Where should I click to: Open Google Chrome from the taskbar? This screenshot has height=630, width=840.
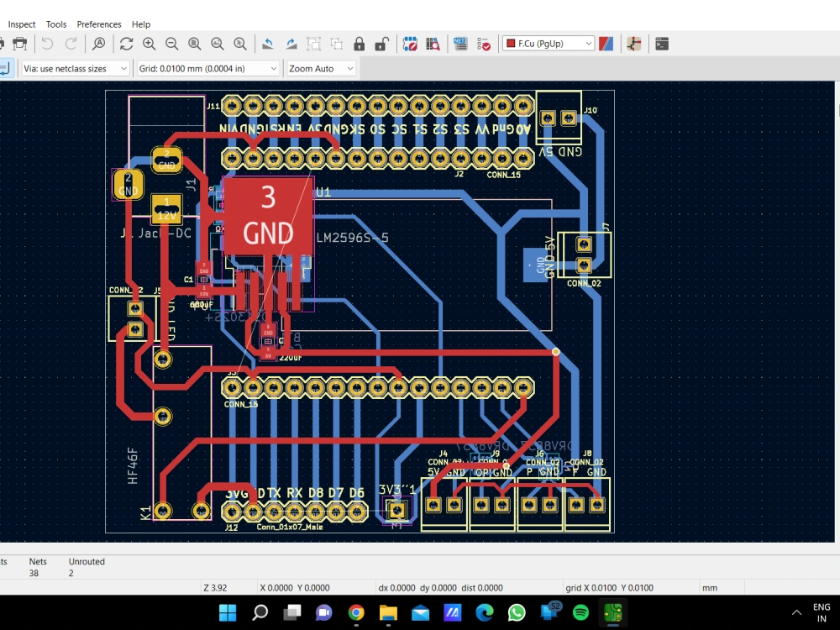(x=356, y=612)
